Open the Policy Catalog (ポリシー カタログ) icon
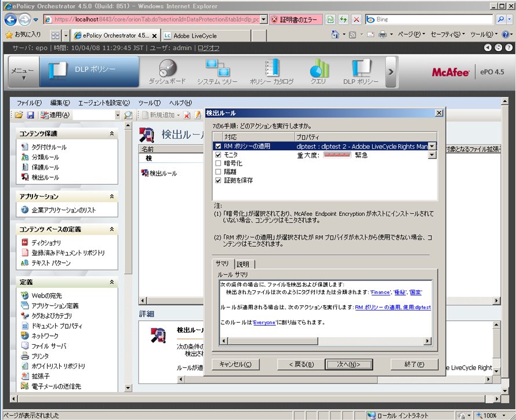The width and height of the screenshot is (516, 420). tap(271, 72)
